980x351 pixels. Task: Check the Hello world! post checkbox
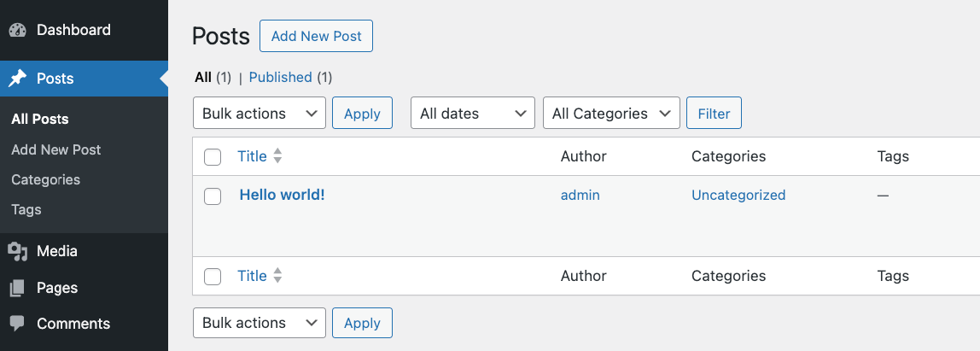(213, 196)
